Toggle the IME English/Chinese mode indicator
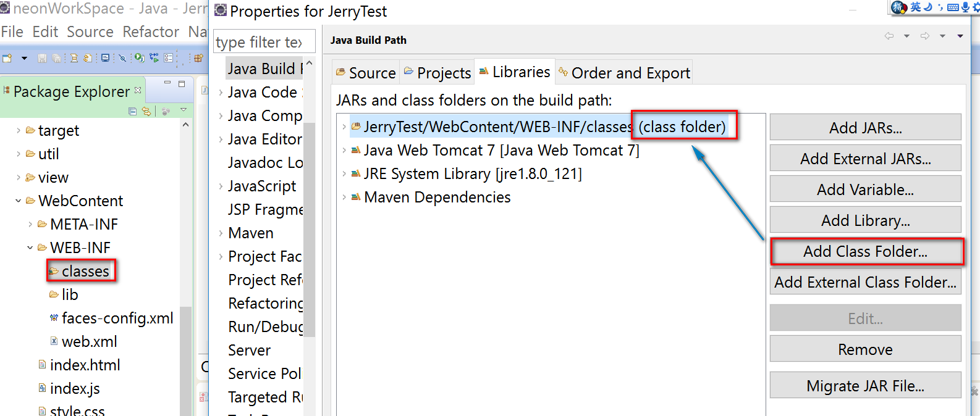The height and width of the screenshot is (416, 980). pos(915,7)
